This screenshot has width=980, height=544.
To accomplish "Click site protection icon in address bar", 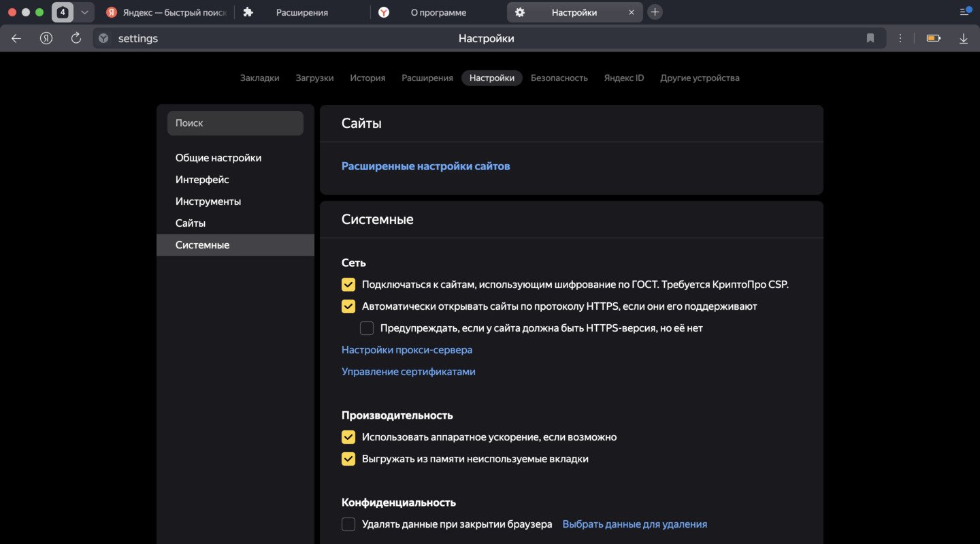I will coord(103,39).
